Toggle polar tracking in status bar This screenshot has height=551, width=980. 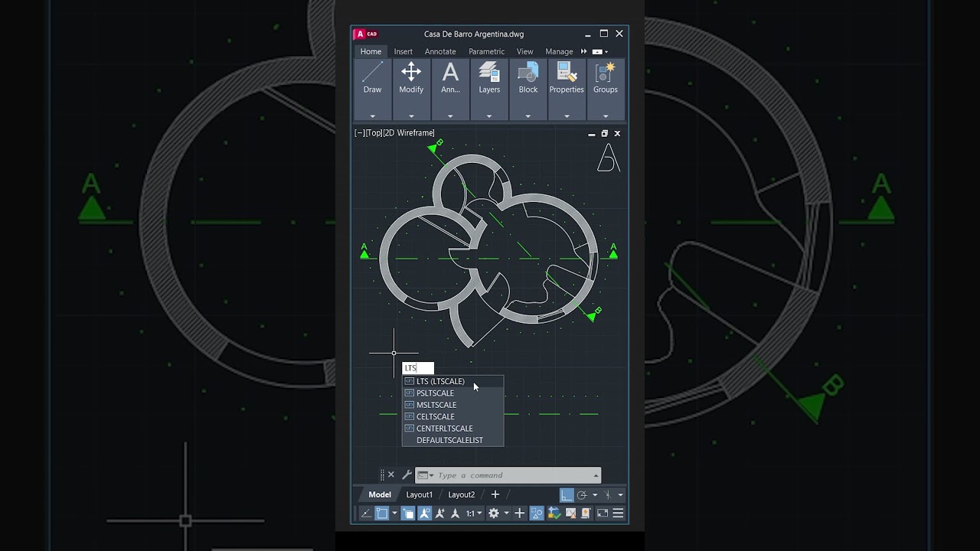(582, 494)
